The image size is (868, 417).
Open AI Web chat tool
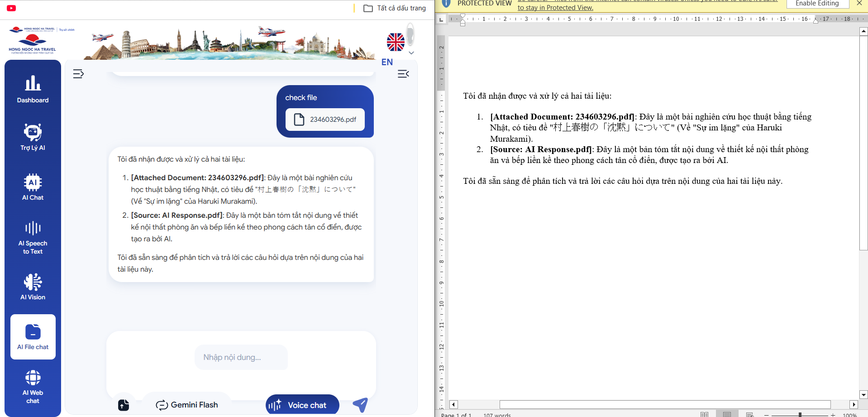(x=33, y=386)
